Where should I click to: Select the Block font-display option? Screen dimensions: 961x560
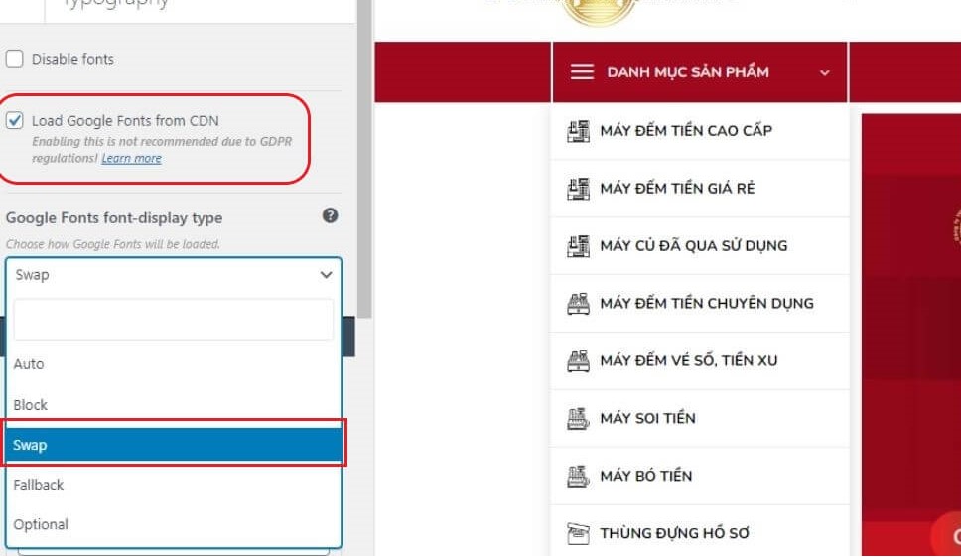tap(174, 405)
